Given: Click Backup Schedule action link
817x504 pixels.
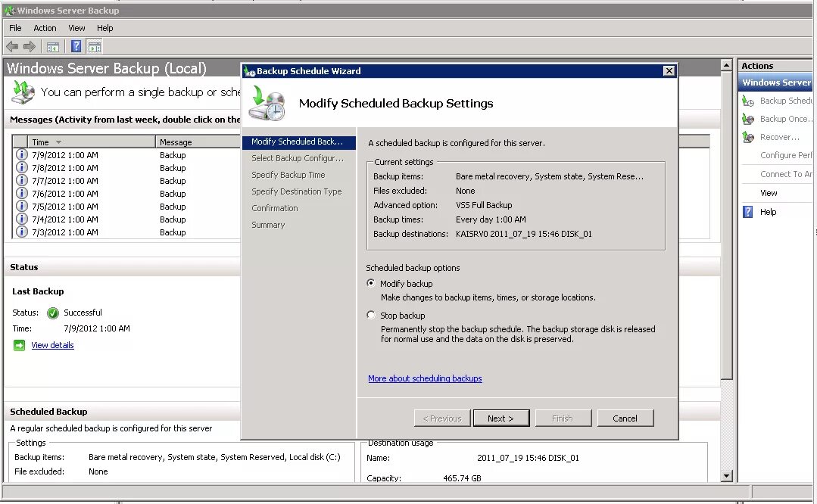Looking at the screenshot, I should pos(786,101).
